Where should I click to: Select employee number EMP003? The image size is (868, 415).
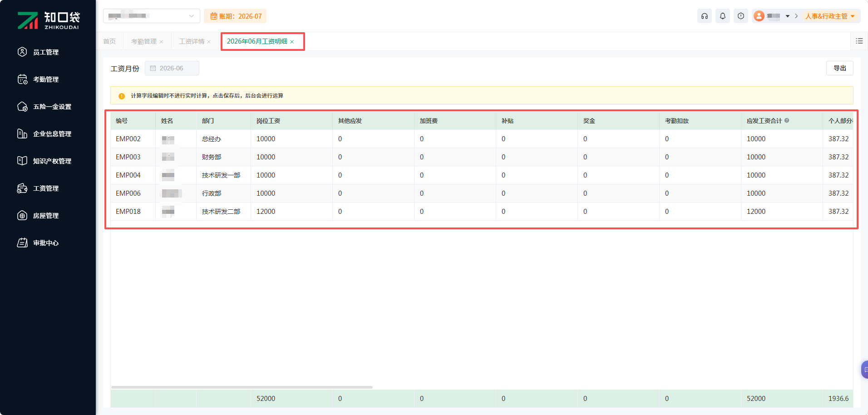[128, 157]
